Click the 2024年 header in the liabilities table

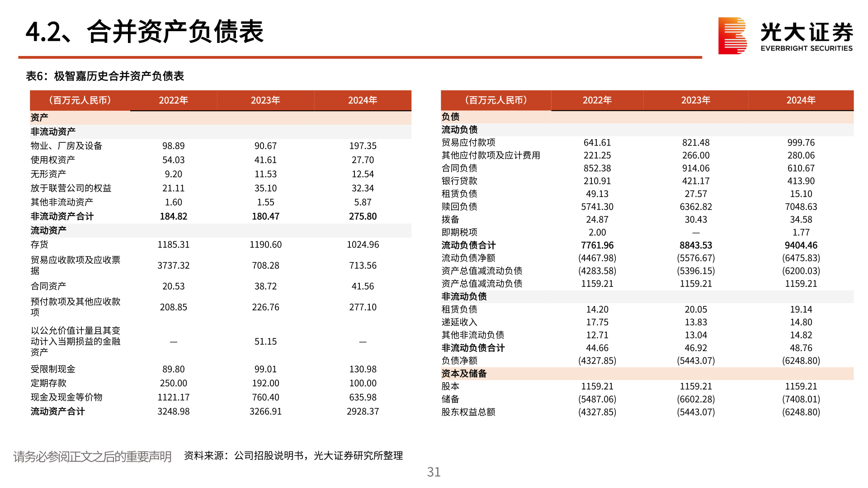coord(801,100)
